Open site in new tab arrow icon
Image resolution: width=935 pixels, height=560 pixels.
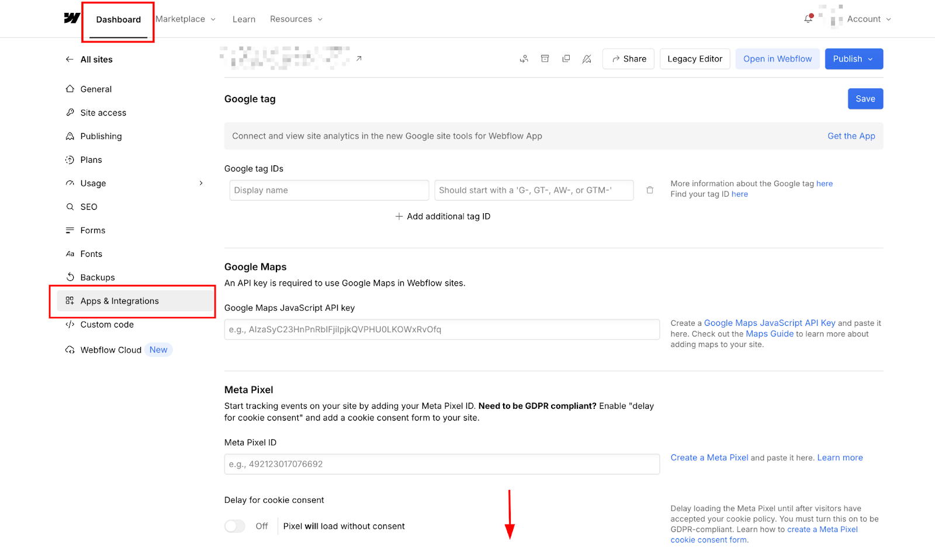click(x=359, y=58)
